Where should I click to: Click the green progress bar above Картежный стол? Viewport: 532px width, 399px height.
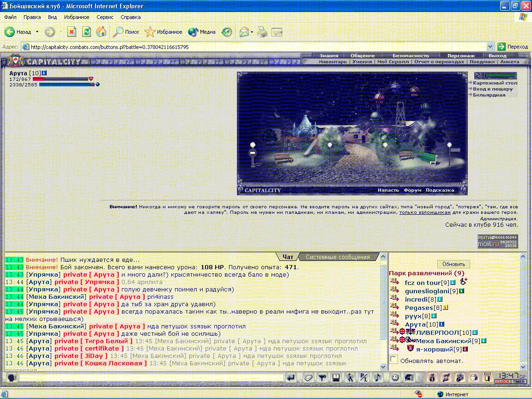click(500, 75)
